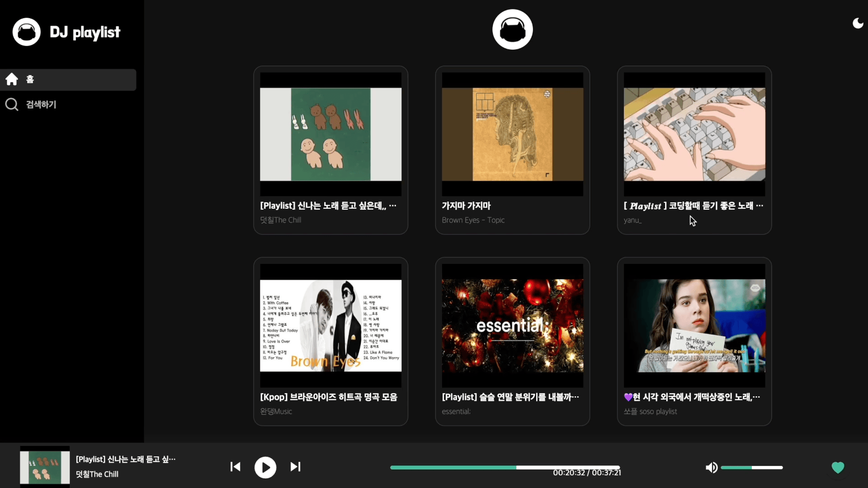
Task: Toggle dark mode with the moon icon
Action: (857, 23)
